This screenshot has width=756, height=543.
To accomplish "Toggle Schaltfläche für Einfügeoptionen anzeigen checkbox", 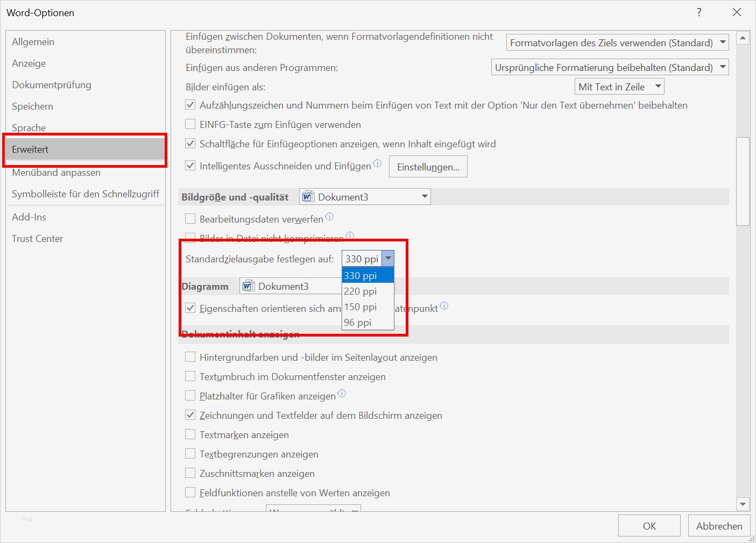I will click(190, 144).
